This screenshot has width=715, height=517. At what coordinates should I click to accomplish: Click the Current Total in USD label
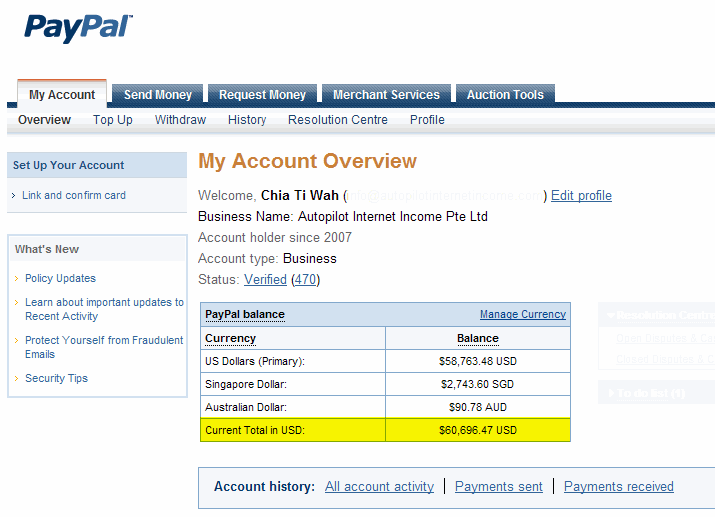coord(255,430)
